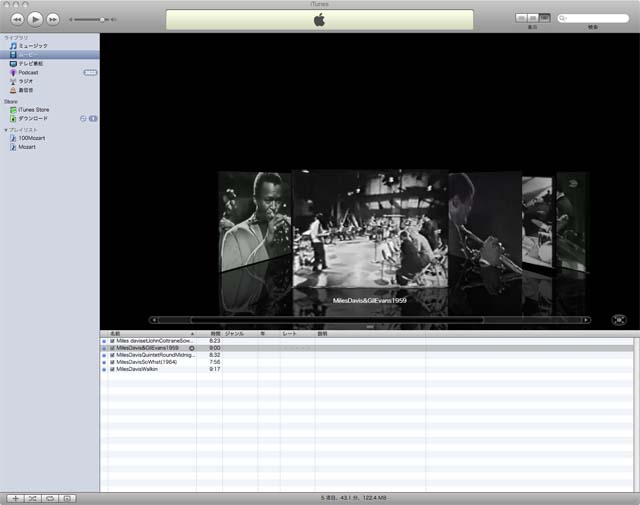Viewport: 640px width, 505px height.
Task: Uncheck MilesDavisWalkin checkbox
Action: click(112, 369)
